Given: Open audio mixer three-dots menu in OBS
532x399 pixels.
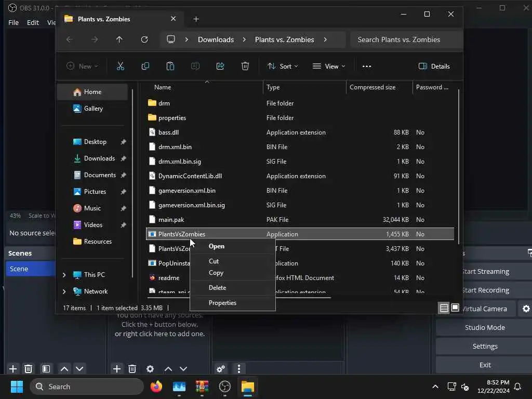Looking at the screenshot, I should click(239, 368).
